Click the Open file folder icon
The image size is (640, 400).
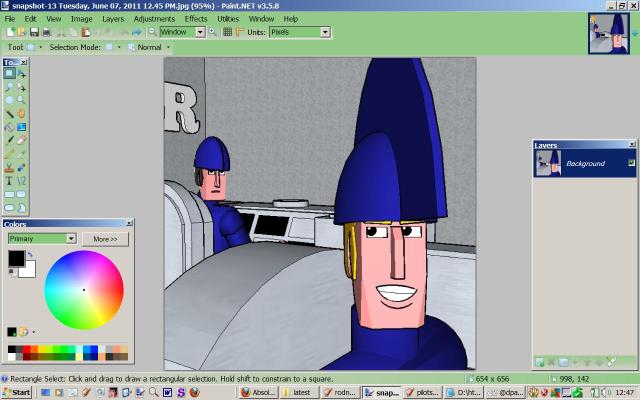tap(21, 32)
